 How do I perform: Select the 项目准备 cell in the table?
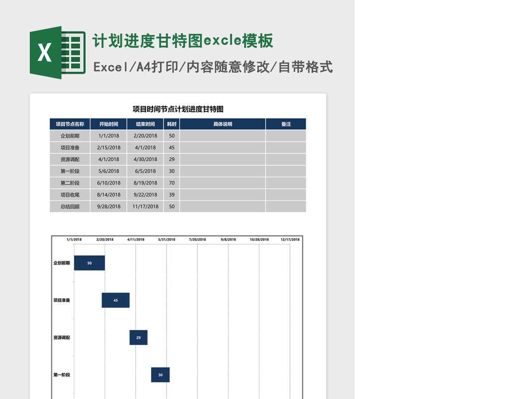pyautogui.click(x=70, y=148)
